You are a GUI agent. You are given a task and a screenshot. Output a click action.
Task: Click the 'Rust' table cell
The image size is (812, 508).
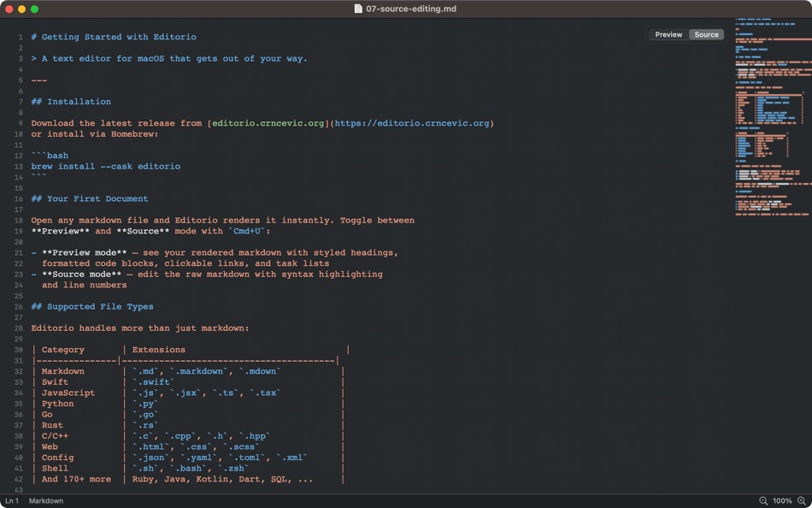[52, 425]
